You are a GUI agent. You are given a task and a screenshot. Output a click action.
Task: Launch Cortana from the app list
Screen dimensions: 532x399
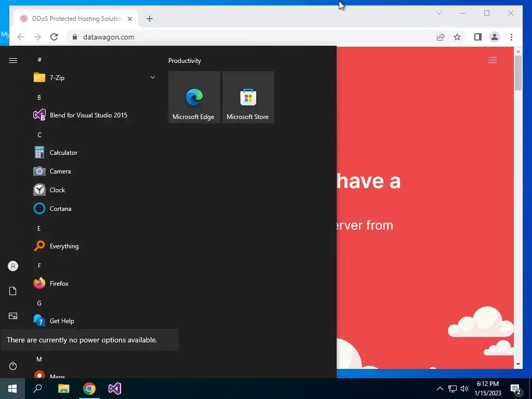(95, 209)
